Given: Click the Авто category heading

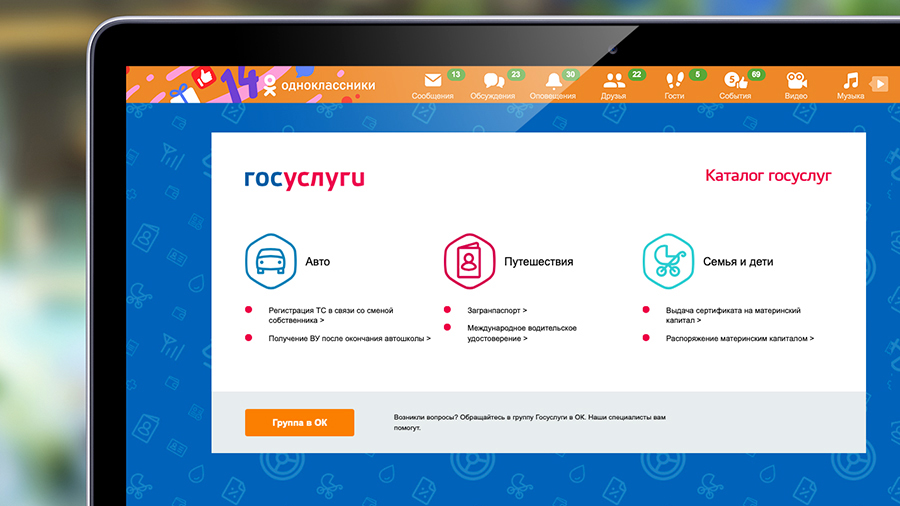Looking at the screenshot, I should click(x=317, y=262).
